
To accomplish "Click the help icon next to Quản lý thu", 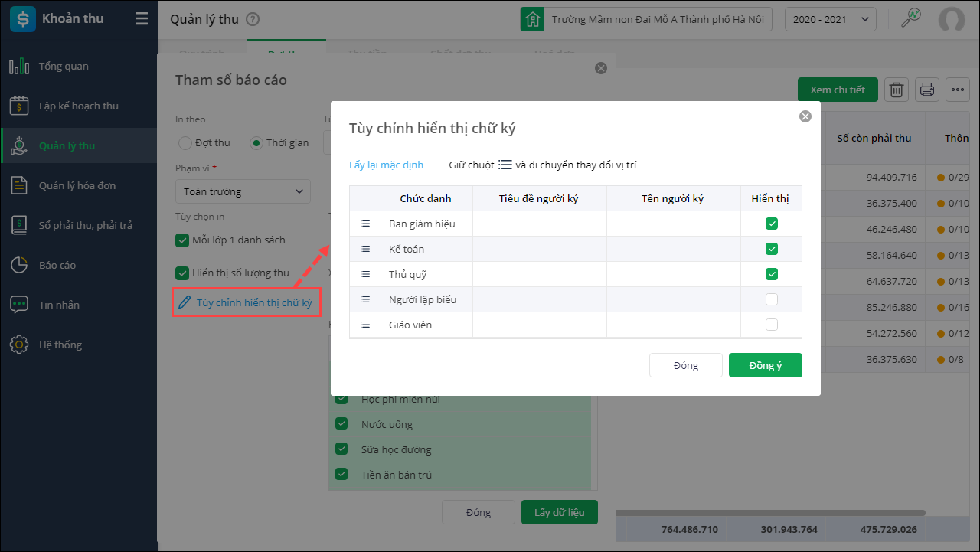I will coord(253,20).
